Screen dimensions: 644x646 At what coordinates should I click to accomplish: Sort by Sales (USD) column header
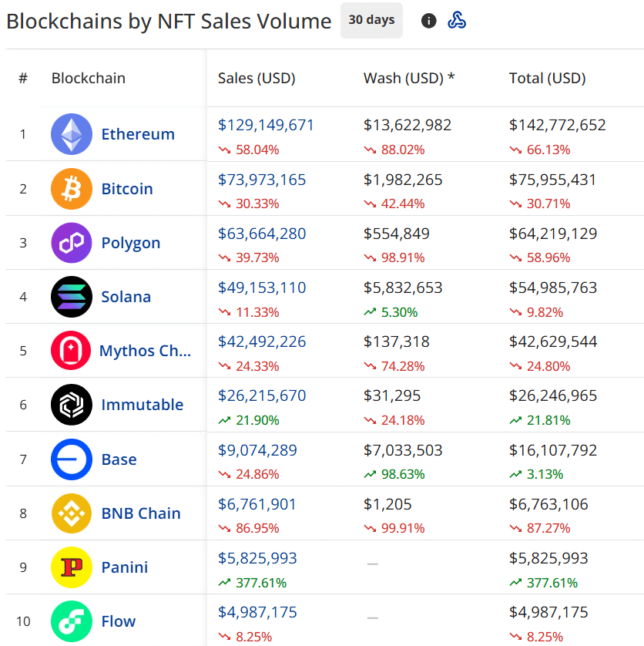coord(257,78)
